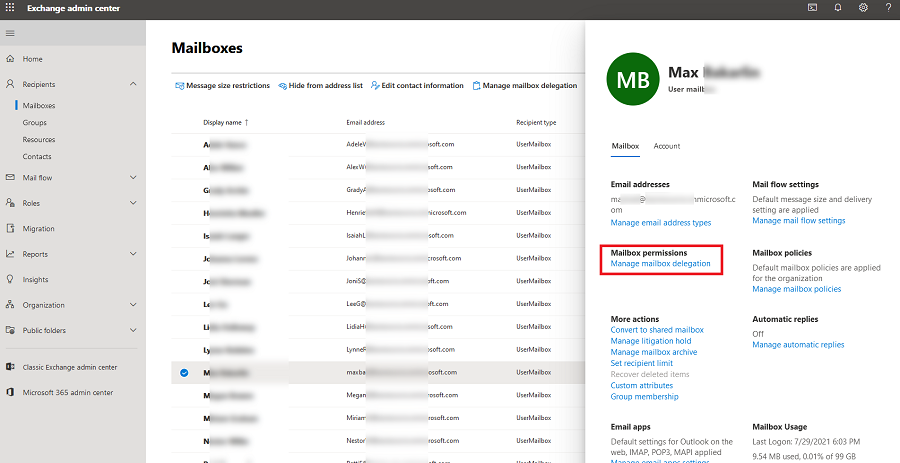Open Groups in the navigation
The image size is (900, 463).
tap(34, 122)
